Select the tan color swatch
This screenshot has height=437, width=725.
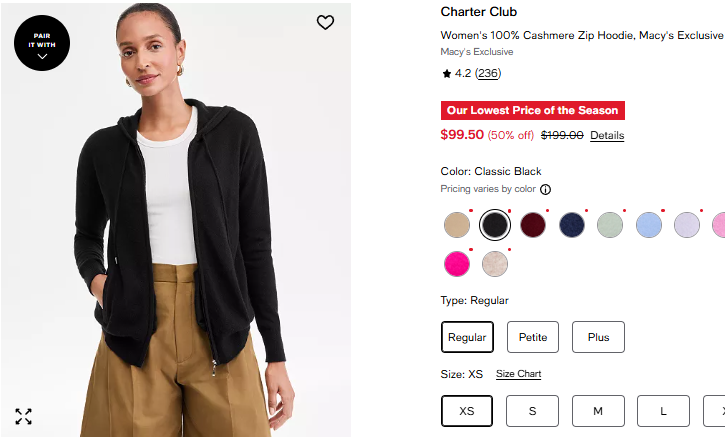[x=457, y=225]
